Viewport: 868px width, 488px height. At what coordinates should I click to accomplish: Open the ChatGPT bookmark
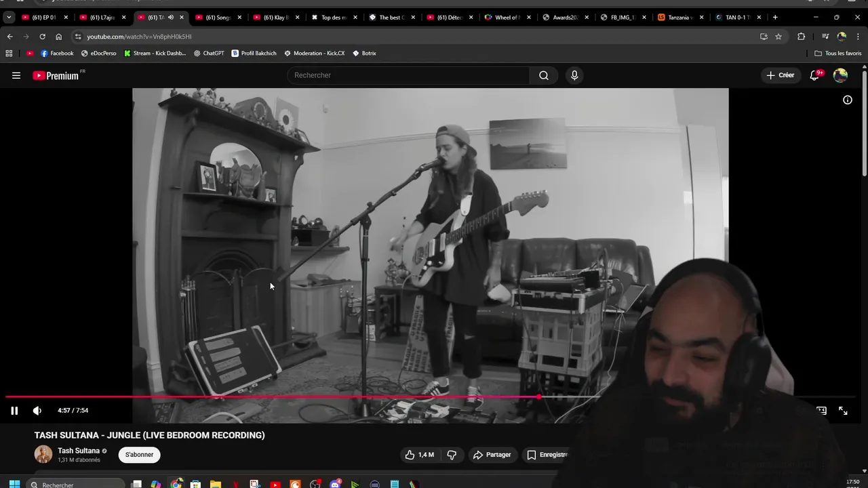[208, 53]
